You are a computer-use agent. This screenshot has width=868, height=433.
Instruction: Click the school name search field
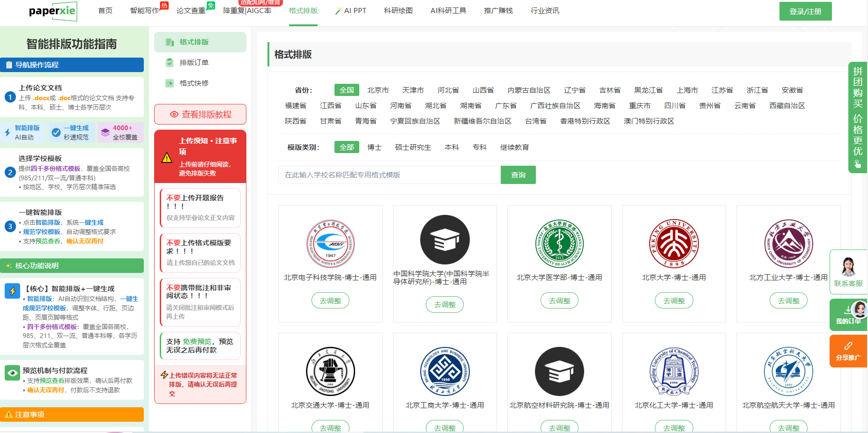390,175
